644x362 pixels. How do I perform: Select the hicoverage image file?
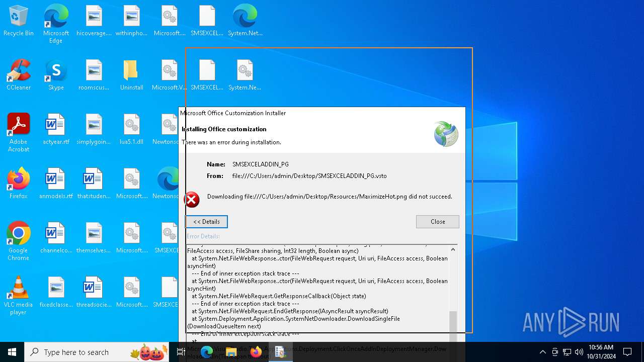click(94, 21)
